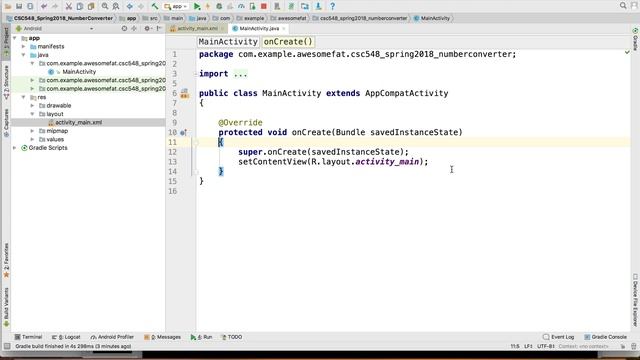640x360 pixels.
Task: Click the Save All toolbar icon
Action: click(19, 6)
